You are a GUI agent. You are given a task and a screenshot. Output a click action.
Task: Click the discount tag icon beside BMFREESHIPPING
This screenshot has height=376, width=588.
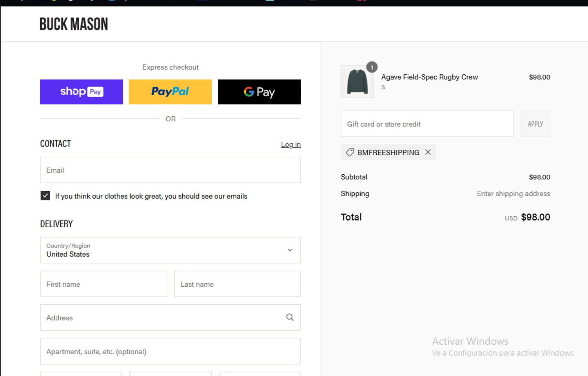click(x=350, y=152)
